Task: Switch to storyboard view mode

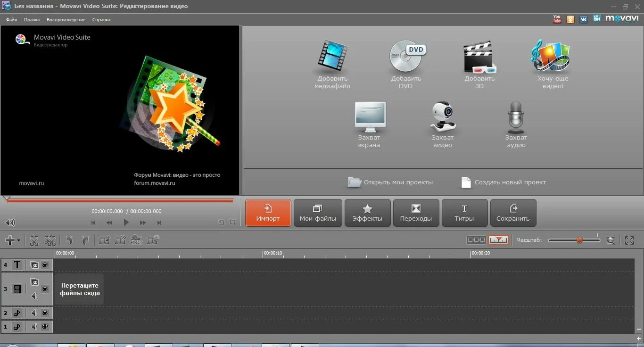Action: tap(476, 240)
